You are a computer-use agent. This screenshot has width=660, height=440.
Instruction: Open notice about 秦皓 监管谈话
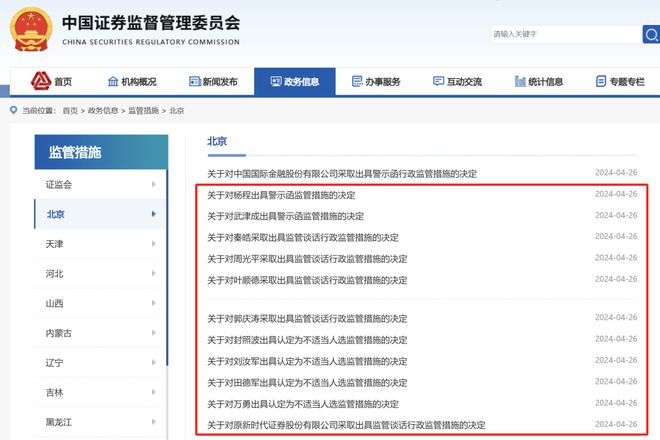303,237
